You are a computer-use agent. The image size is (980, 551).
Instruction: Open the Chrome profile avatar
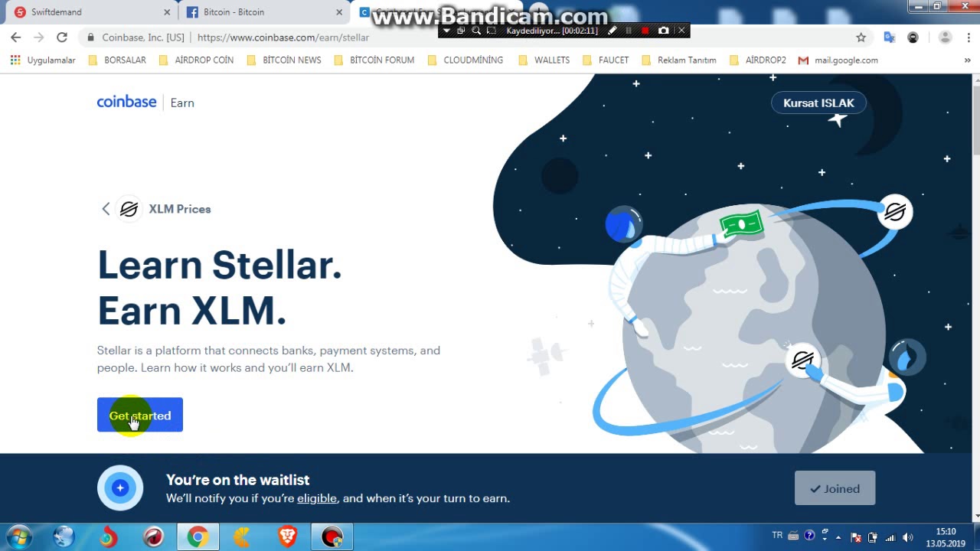coord(945,37)
